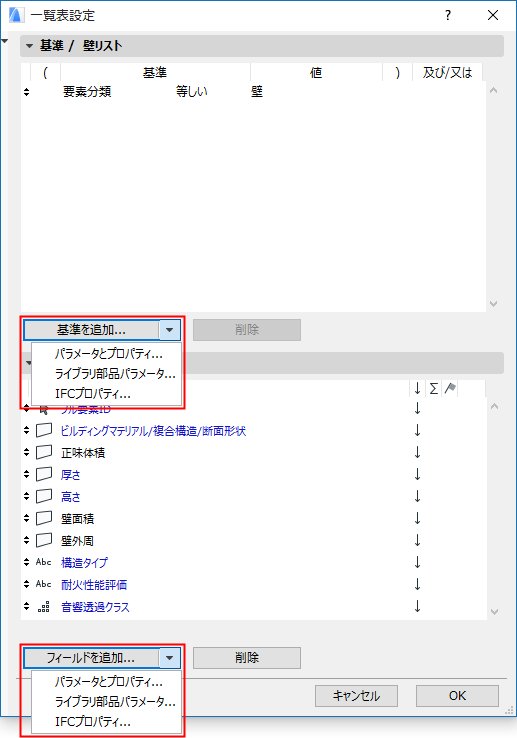Click the wall icon of 高さ row

pos(44,496)
